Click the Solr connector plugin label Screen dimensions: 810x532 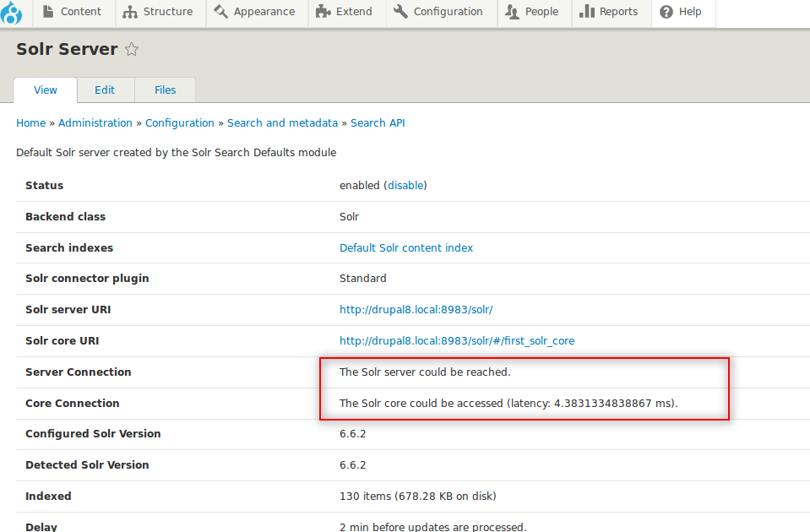(x=87, y=279)
